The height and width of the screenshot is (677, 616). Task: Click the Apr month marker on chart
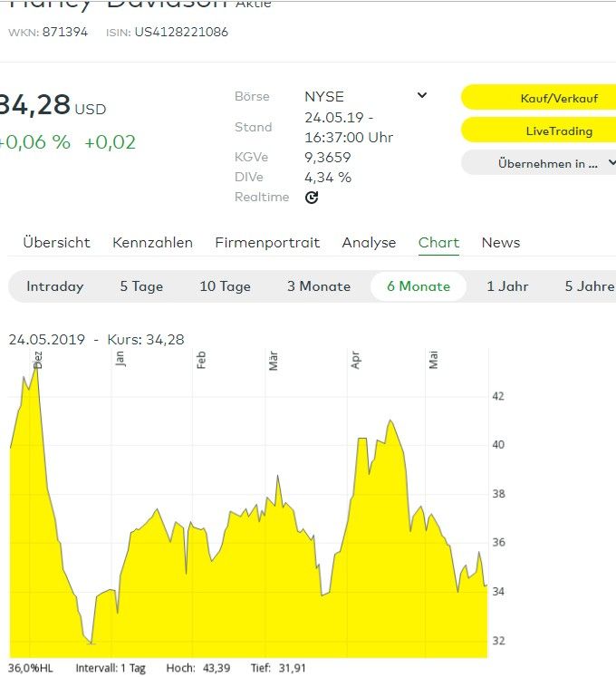pos(355,360)
